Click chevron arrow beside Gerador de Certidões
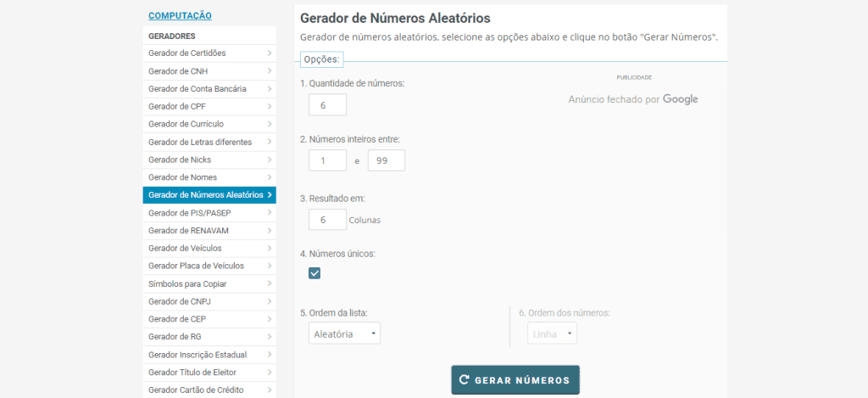 click(x=269, y=53)
